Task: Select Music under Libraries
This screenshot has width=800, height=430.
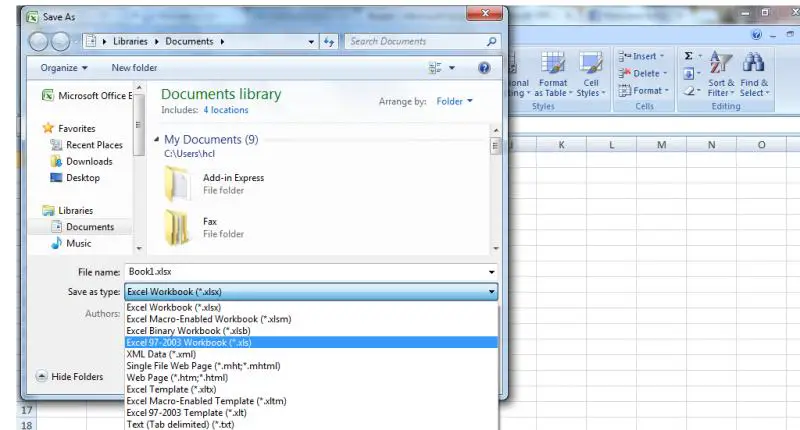Action: pyautogui.click(x=71, y=243)
